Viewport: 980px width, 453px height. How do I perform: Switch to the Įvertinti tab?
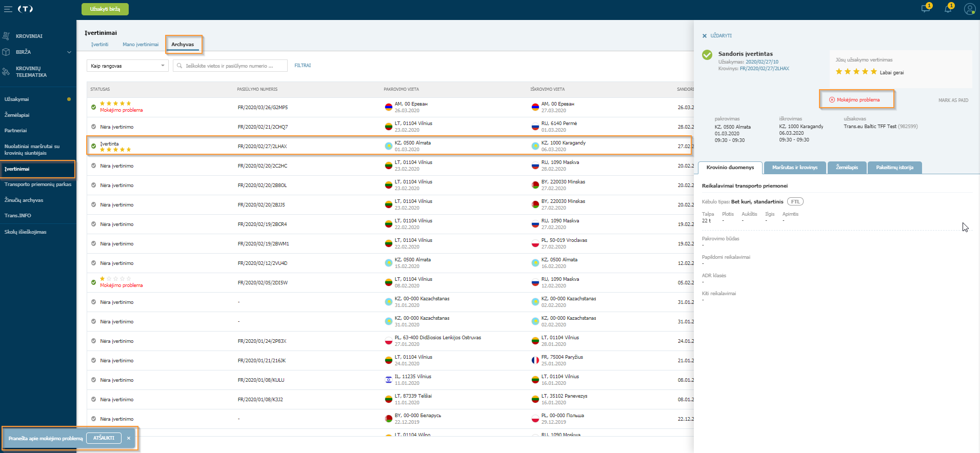100,45
